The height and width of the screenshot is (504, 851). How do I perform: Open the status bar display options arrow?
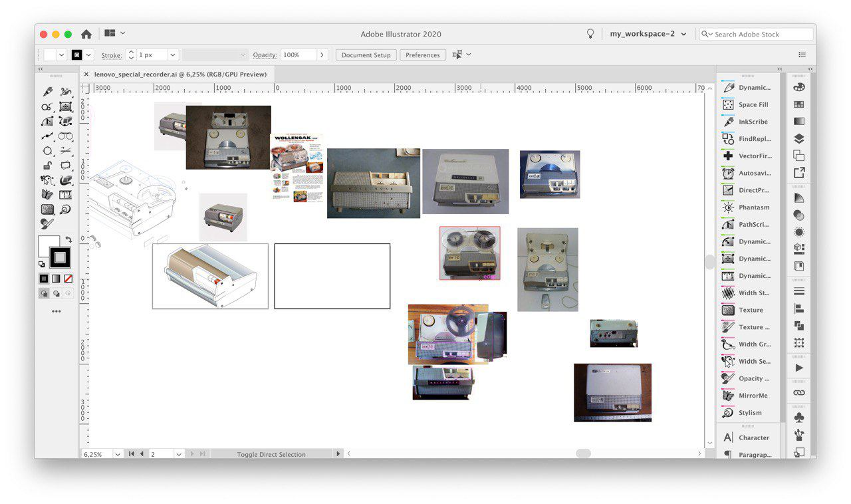338,454
